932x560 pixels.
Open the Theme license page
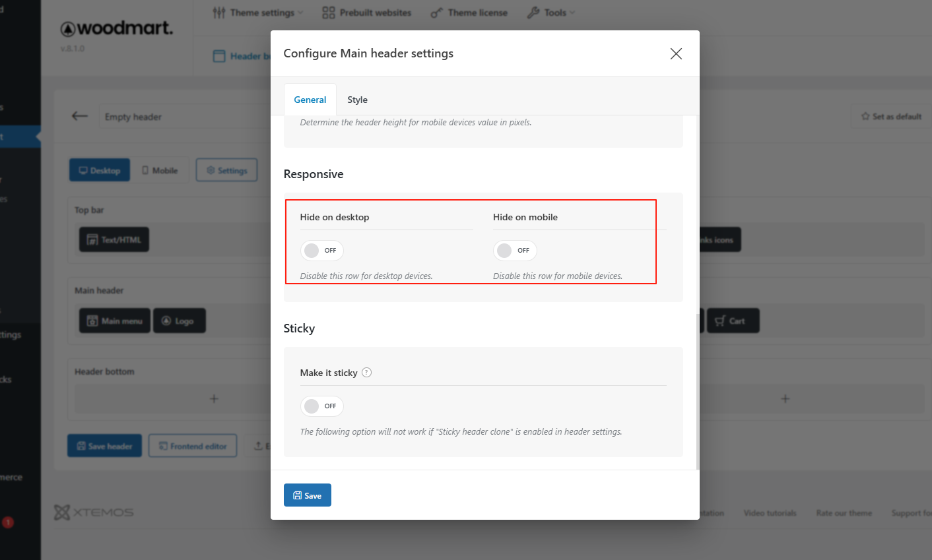click(x=469, y=13)
